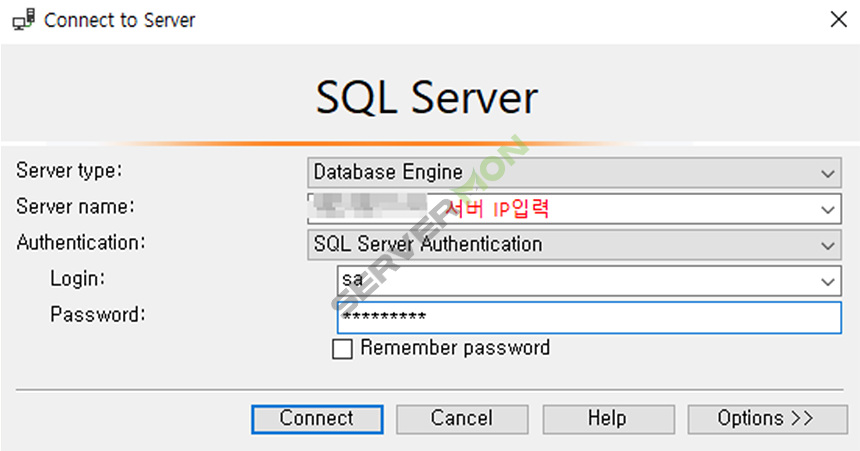Click the Authentication label

81,242
